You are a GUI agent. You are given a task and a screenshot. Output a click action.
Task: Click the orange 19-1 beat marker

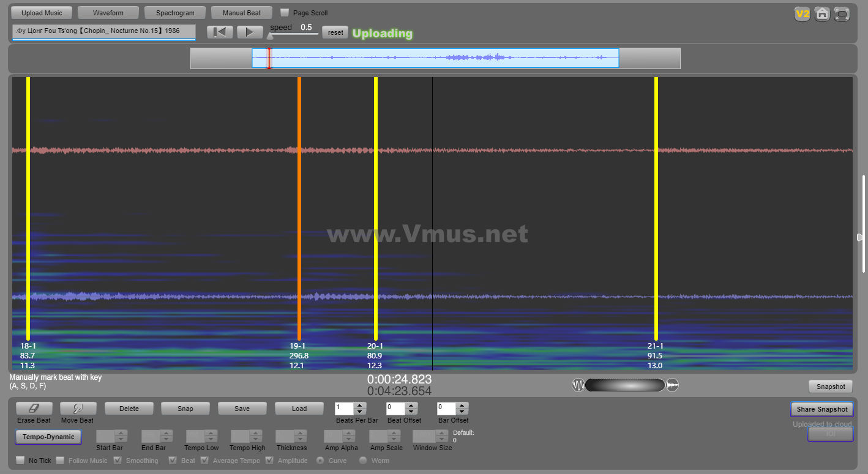[299, 208]
